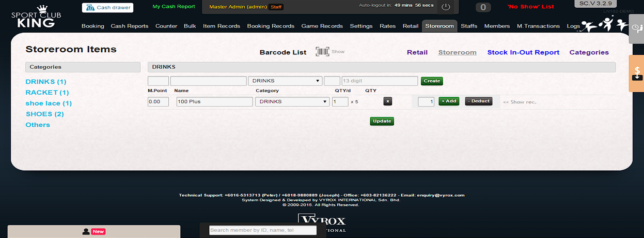This screenshot has height=238, width=644.
Task: Click the 13 digit barcode field
Action: click(x=379, y=81)
